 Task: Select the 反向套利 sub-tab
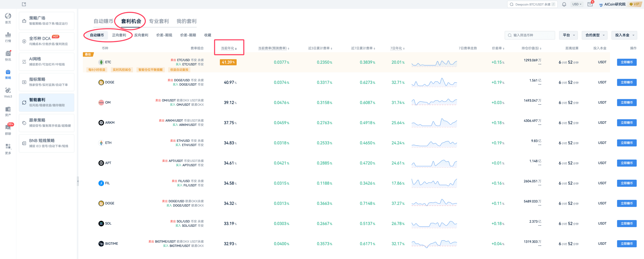point(141,35)
